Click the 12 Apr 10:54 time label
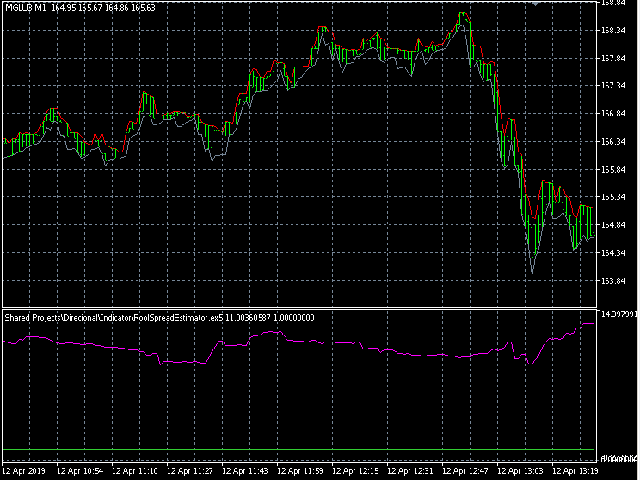 [80, 471]
